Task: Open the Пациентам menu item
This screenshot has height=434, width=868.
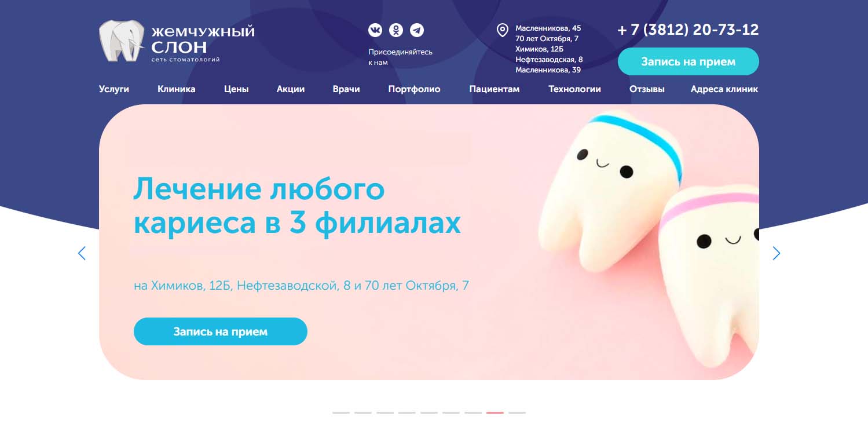Action: [495, 89]
